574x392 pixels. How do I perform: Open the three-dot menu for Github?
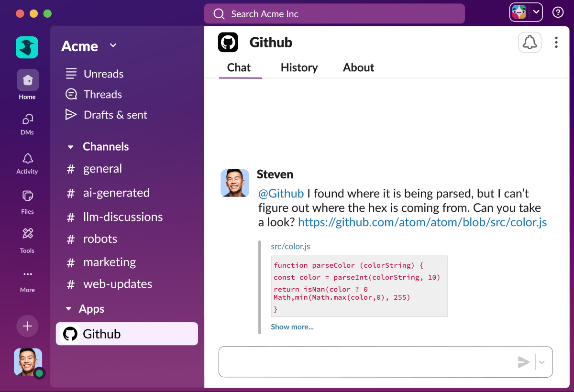tap(556, 43)
